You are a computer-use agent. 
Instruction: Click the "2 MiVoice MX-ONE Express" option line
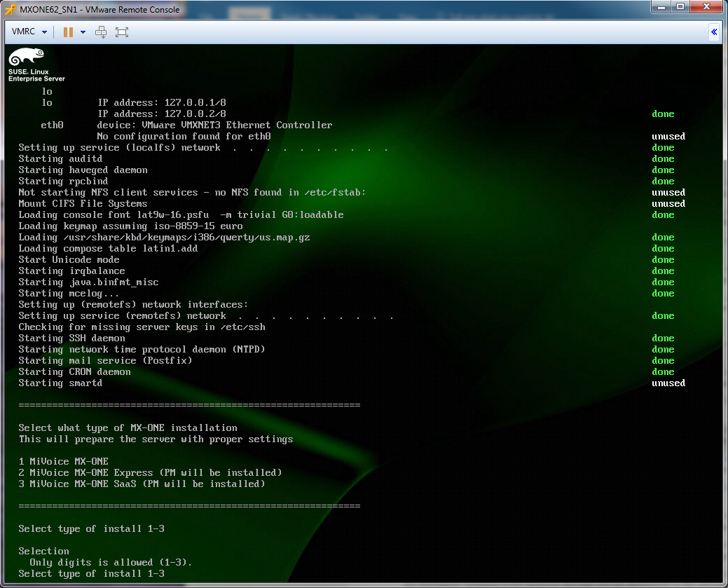[x=150, y=473]
